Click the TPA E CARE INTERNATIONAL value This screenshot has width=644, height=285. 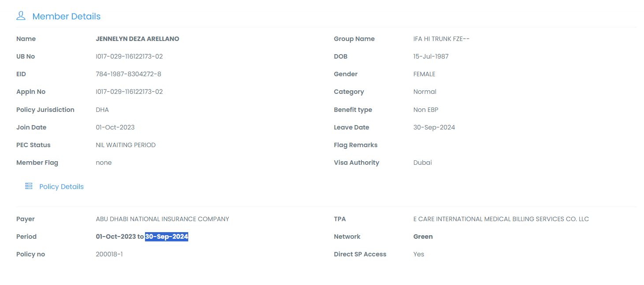tap(501, 219)
